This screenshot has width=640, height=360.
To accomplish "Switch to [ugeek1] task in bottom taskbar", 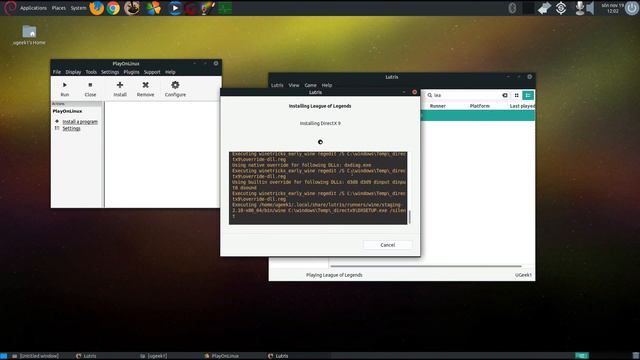I will click(153, 356).
